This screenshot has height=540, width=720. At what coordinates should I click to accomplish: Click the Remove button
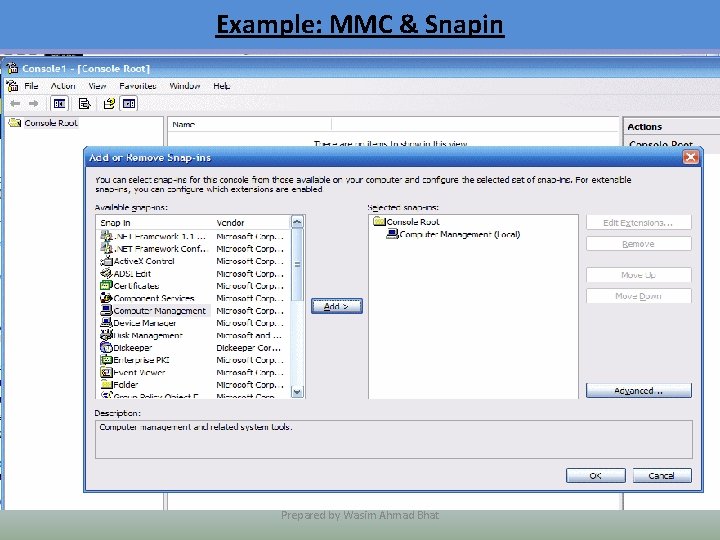coord(638,244)
